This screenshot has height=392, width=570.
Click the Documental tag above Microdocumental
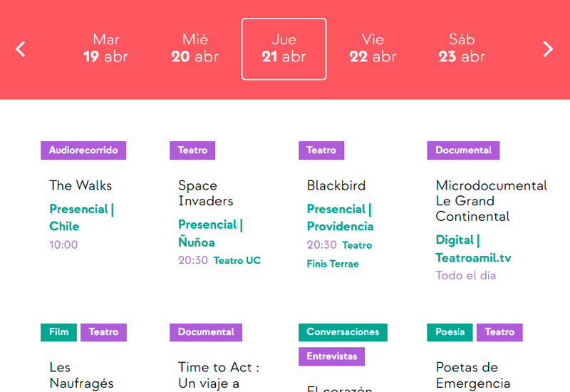tap(463, 150)
